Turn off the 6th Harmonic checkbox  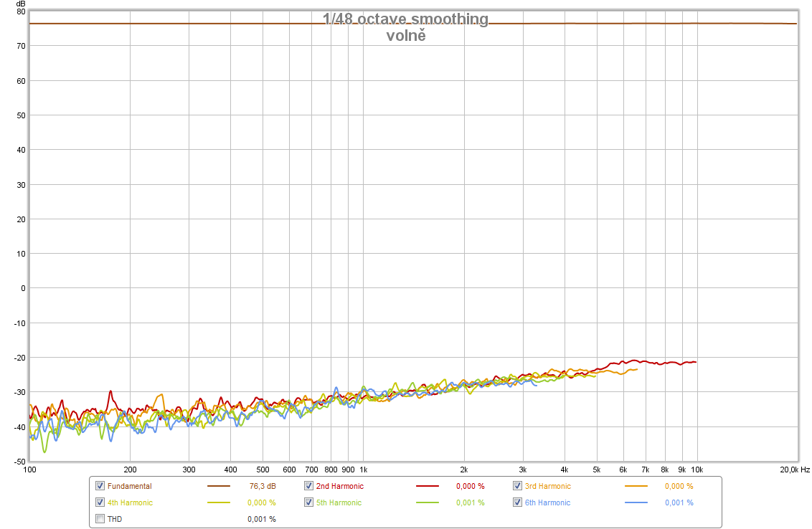tap(517, 502)
